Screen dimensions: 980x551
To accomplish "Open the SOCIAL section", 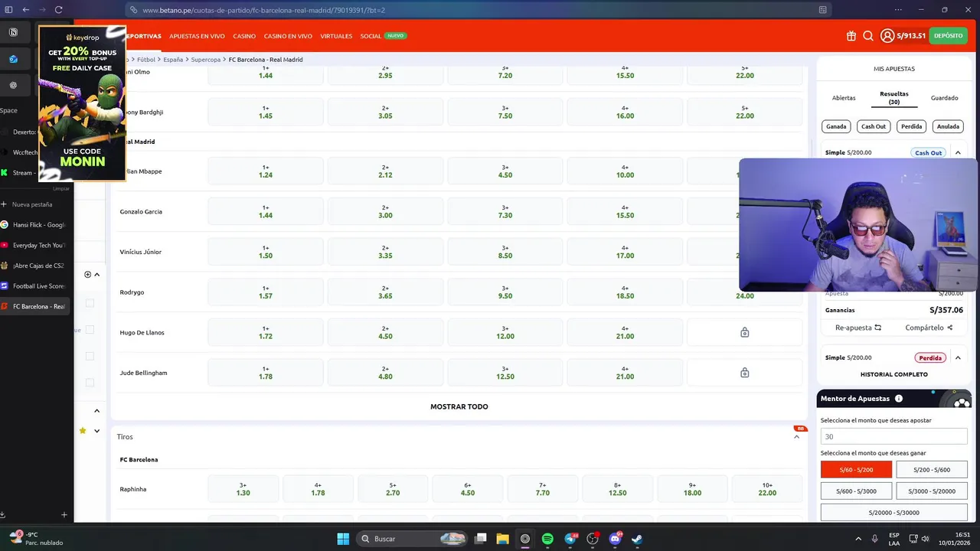I will pos(371,36).
